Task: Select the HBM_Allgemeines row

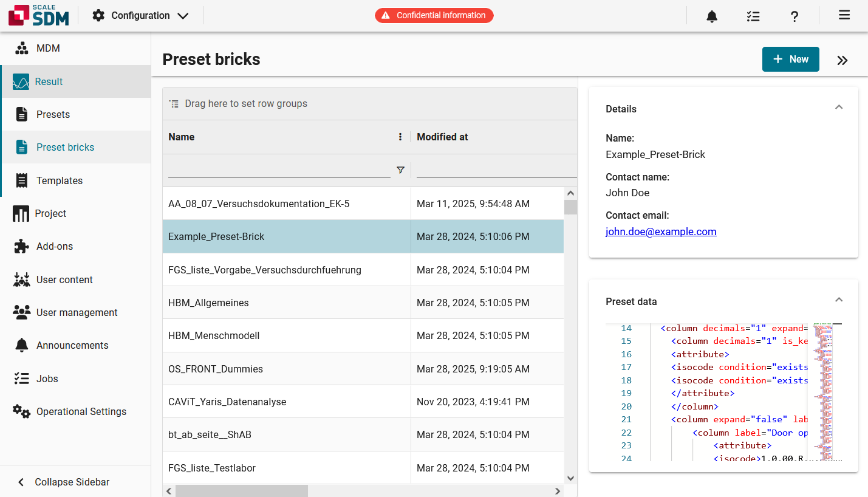Action: point(363,303)
